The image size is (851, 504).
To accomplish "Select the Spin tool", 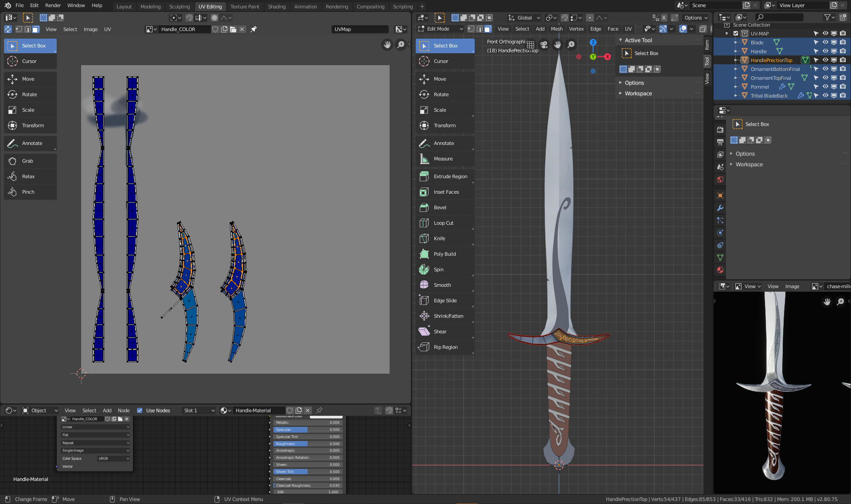I will tap(438, 270).
